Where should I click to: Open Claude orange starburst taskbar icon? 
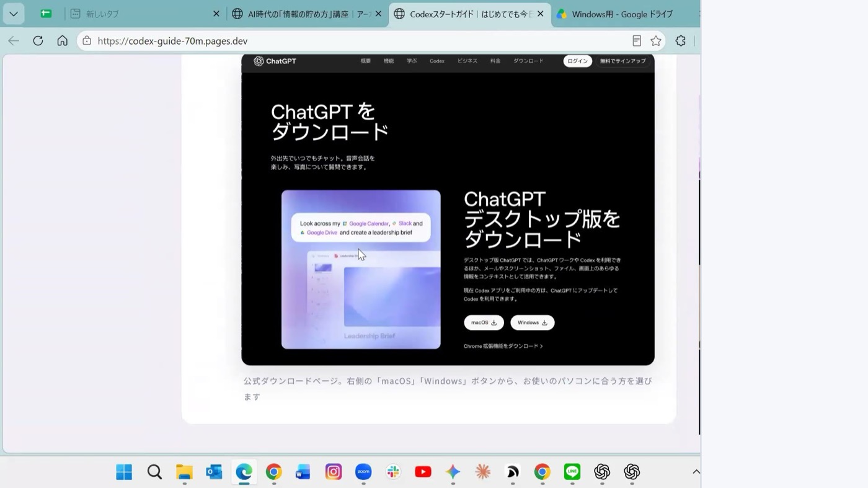(482, 472)
